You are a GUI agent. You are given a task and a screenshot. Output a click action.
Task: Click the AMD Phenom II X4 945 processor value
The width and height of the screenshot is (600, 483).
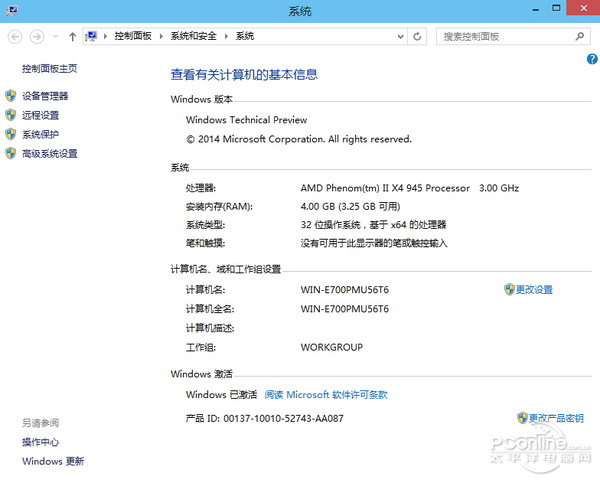pos(410,188)
